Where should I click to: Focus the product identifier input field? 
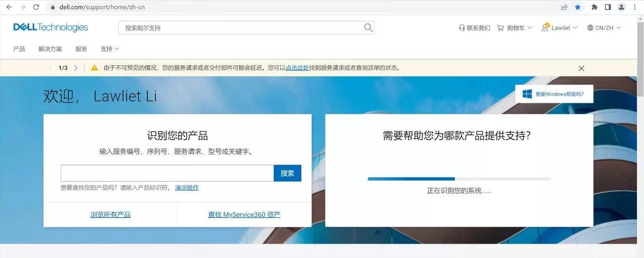pyautogui.click(x=167, y=173)
